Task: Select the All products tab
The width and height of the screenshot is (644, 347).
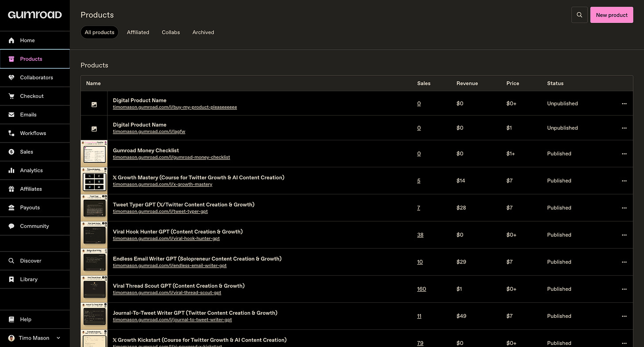Action: pyautogui.click(x=100, y=32)
